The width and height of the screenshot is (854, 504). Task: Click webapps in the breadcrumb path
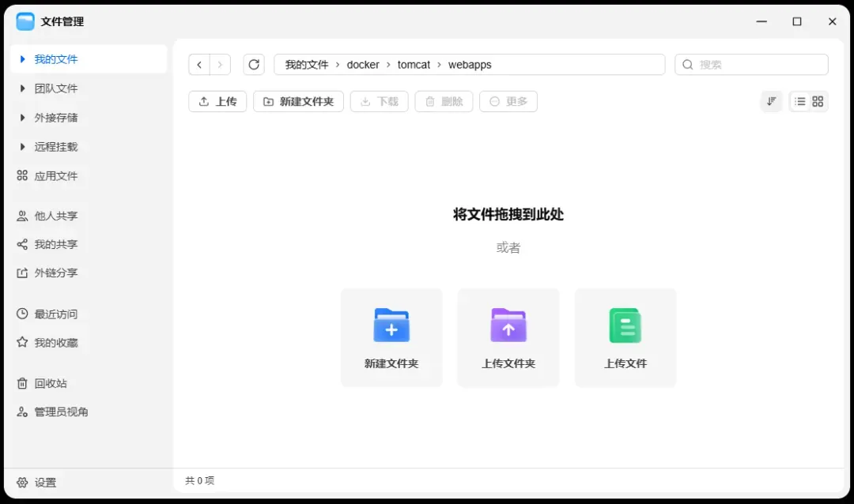(470, 65)
